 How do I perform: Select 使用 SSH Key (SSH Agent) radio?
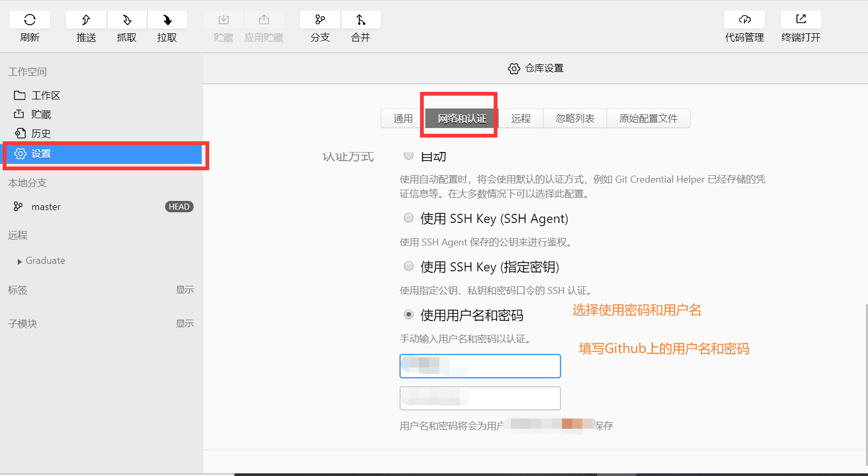point(409,218)
